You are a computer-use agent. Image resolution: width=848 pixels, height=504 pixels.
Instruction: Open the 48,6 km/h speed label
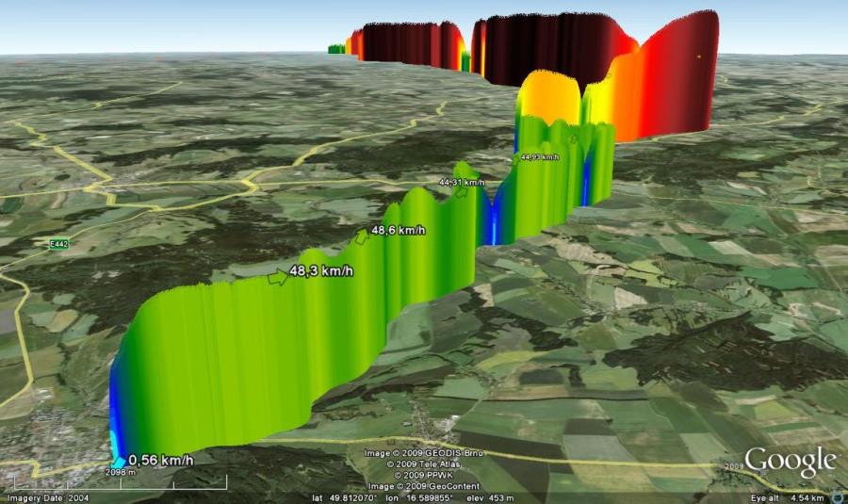click(398, 231)
